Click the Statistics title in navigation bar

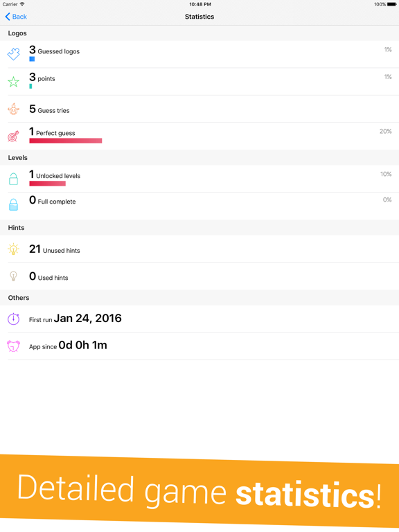pos(199,17)
